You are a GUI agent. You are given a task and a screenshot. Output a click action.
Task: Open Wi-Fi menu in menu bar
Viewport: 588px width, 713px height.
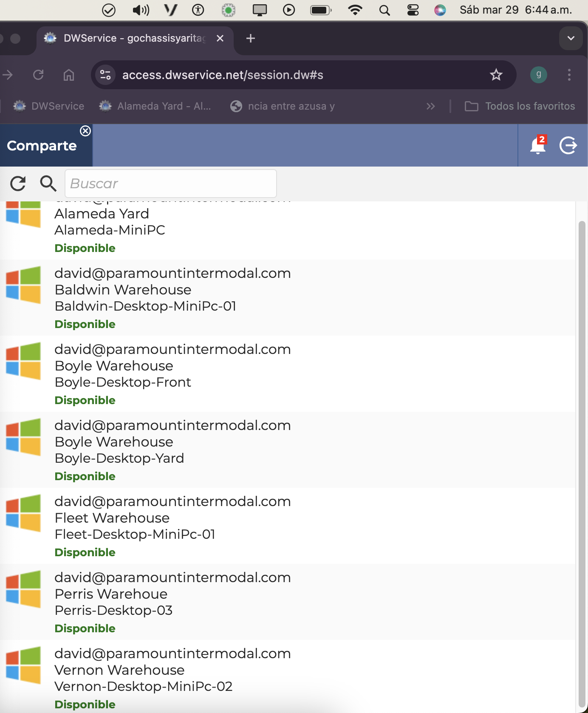coord(355,10)
